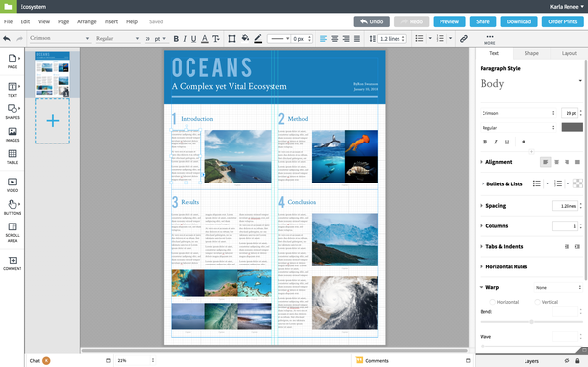Switch to the Shape tab

pos(531,53)
